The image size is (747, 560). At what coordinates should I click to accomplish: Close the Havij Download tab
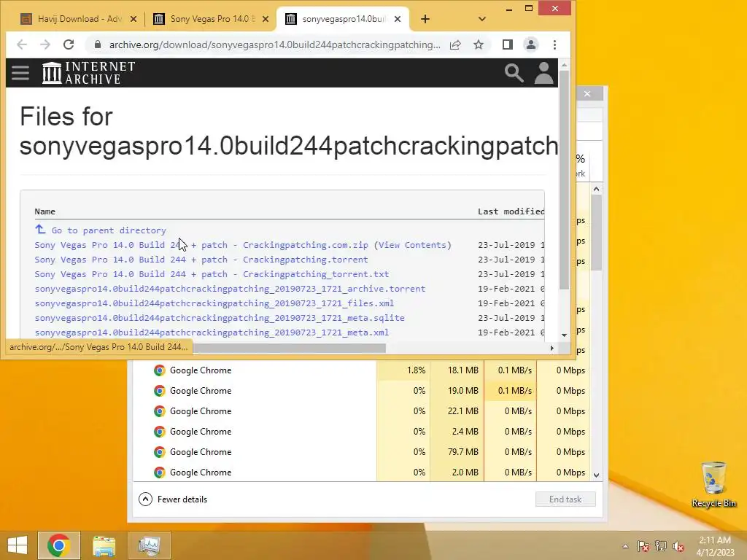tap(133, 19)
